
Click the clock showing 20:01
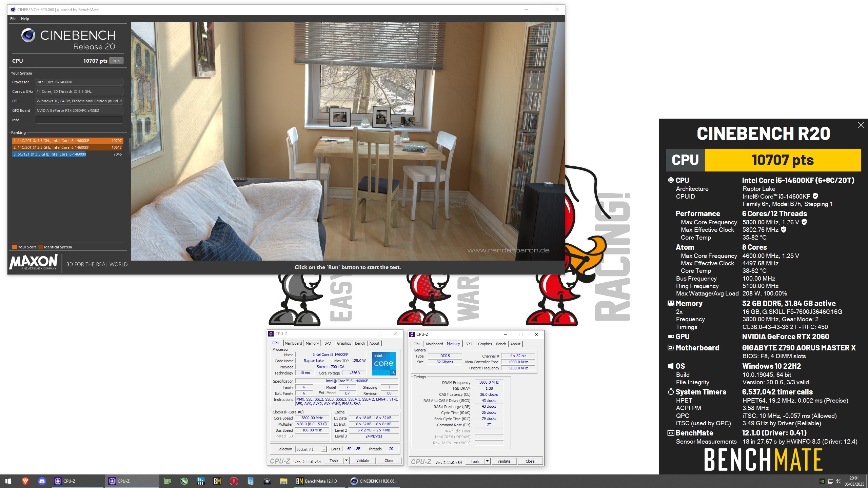click(854, 478)
